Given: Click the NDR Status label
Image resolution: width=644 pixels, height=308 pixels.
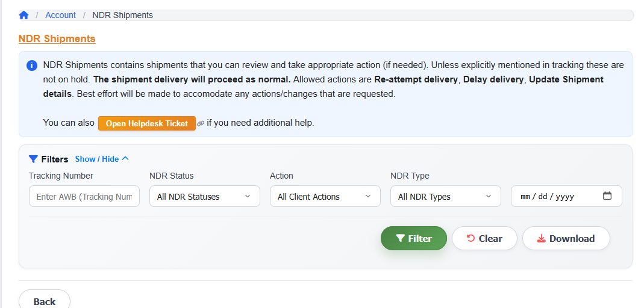Looking at the screenshot, I should pyautogui.click(x=171, y=176).
